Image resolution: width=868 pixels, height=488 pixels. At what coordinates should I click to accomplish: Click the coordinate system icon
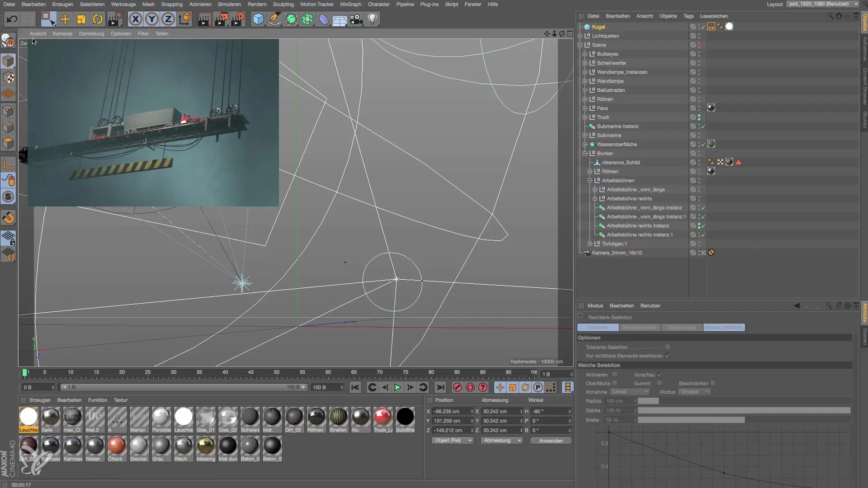click(x=185, y=19)
